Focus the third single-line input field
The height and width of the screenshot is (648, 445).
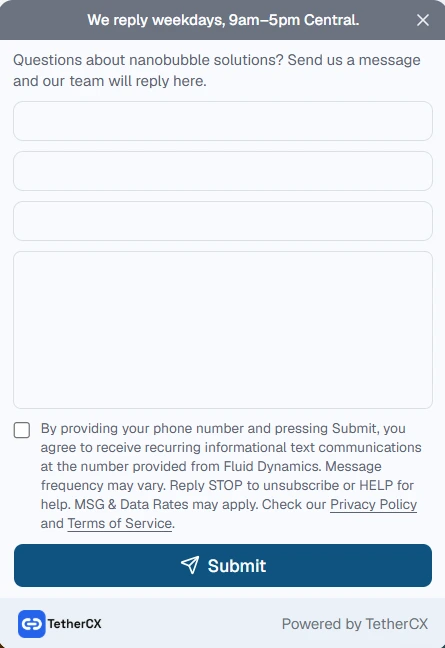pos(223,221)
